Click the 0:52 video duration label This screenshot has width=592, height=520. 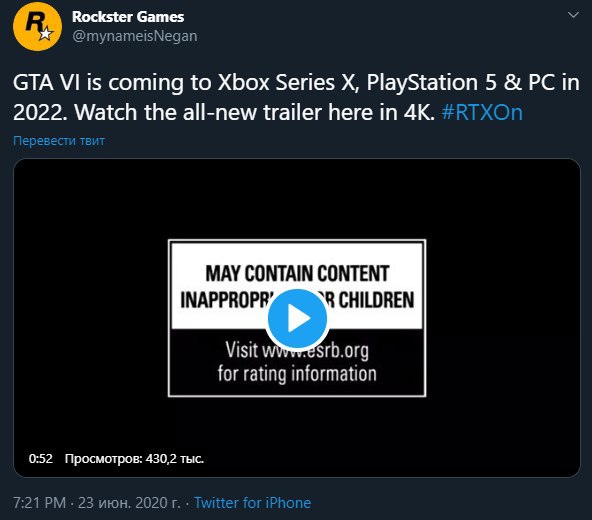point(40,458)
